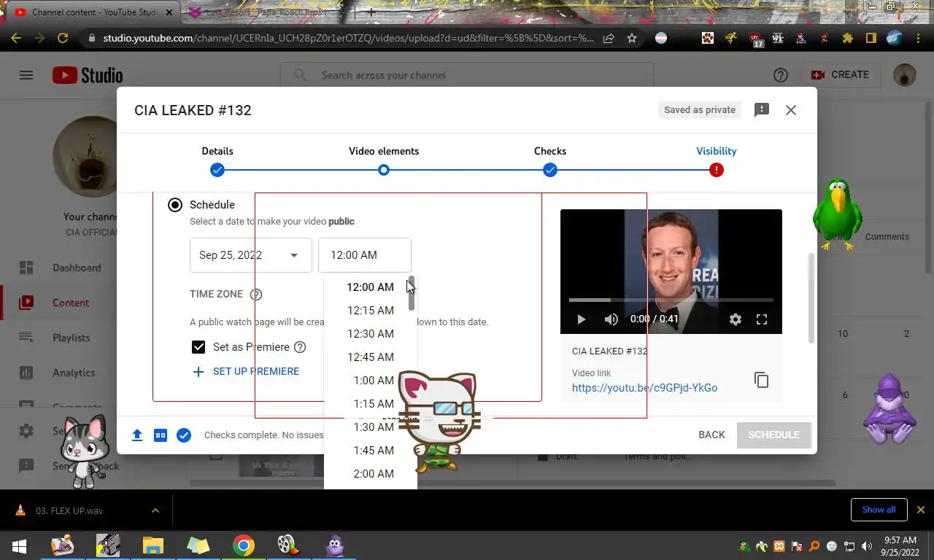Copy the video link with the copy icon
The width and height of the screenshot is (934, 560).
click(762, 380)
